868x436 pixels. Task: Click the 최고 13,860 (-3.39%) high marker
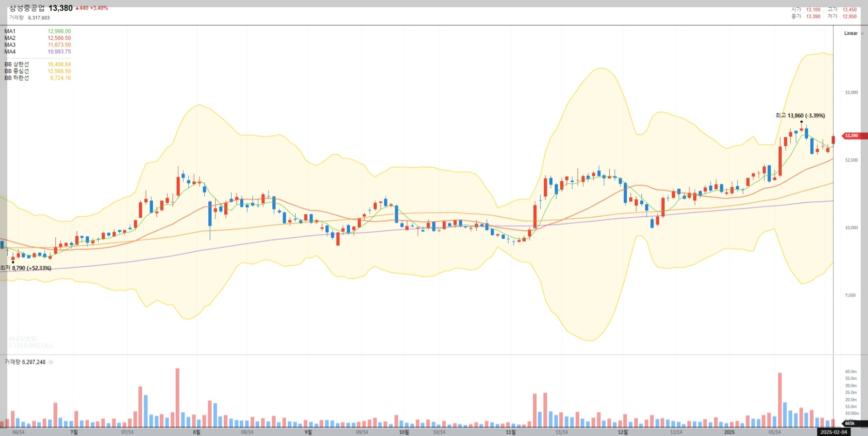(x=800, y=116)
